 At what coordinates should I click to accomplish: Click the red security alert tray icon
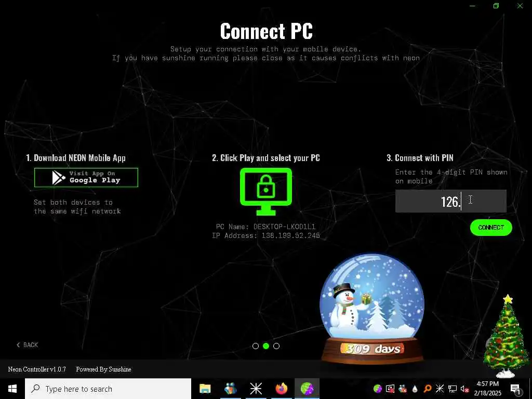pyautogui.click(x=390, y=389)
